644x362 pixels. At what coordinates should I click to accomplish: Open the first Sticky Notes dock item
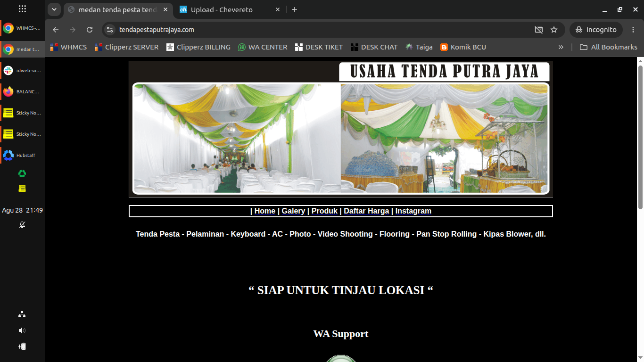click(22, 113)
